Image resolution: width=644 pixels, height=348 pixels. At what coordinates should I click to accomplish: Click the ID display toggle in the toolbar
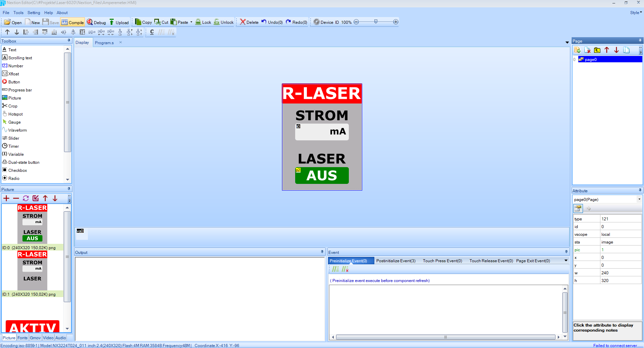point(337,22)
